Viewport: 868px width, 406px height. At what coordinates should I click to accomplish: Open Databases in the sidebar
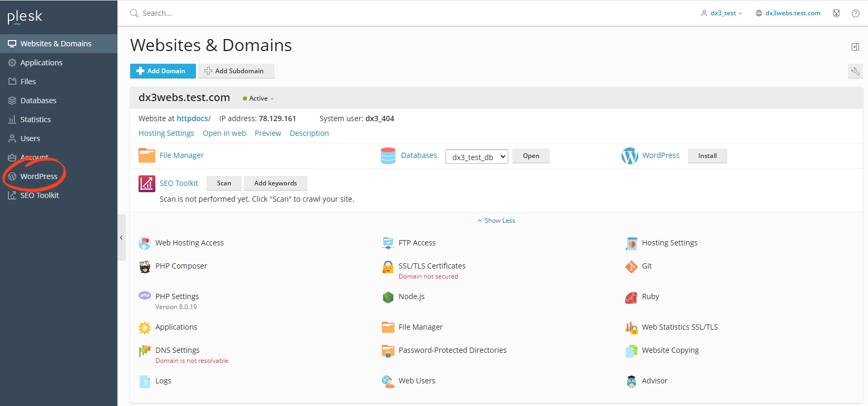58,101
